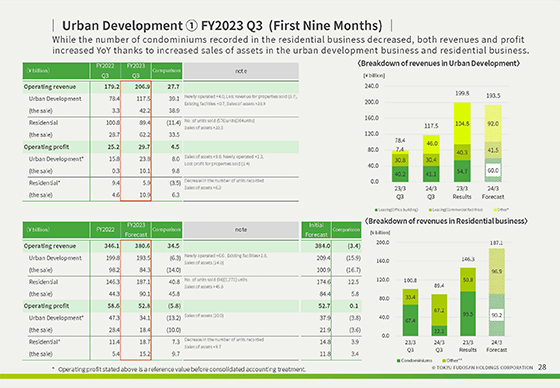Select the FY2022 Operating profit value 58.6
This screenshot has height=388, width=560.
tap(113, 306)
